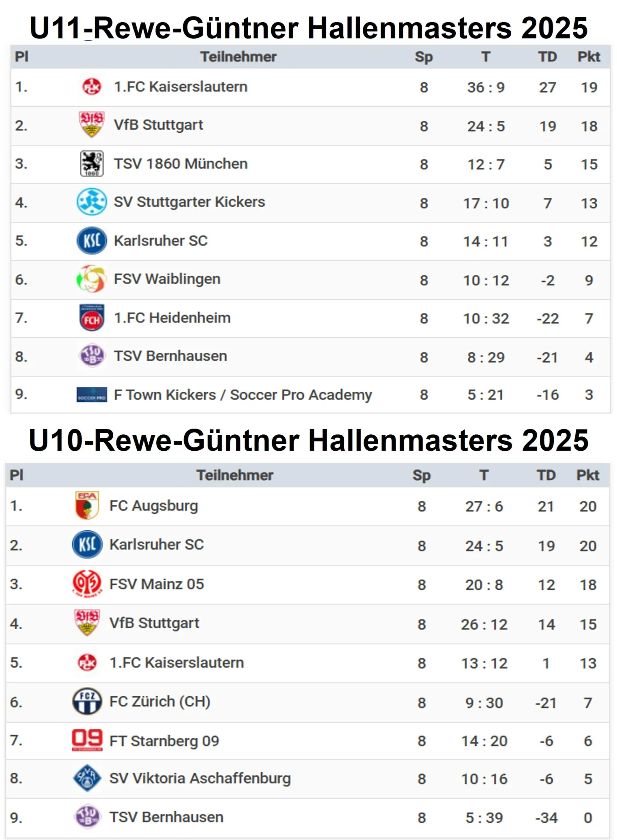Click the FC Augsburg crest

[87, 506]
